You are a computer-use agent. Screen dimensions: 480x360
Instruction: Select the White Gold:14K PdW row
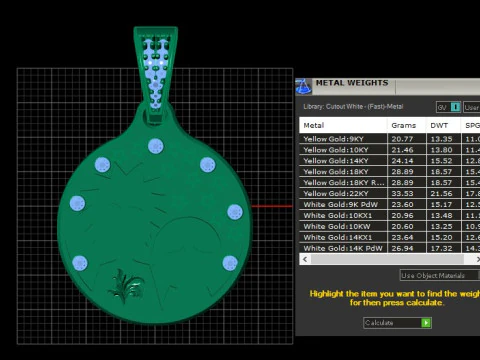click(x=390, y=248)
